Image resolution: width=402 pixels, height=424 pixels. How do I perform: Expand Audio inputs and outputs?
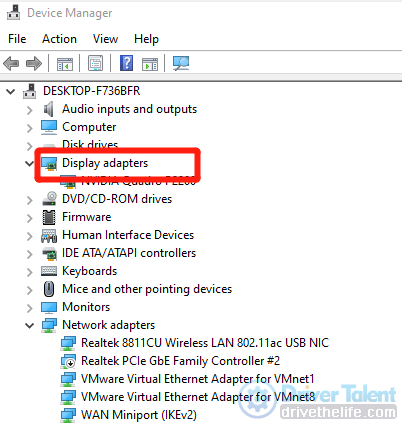coord(30,110)
